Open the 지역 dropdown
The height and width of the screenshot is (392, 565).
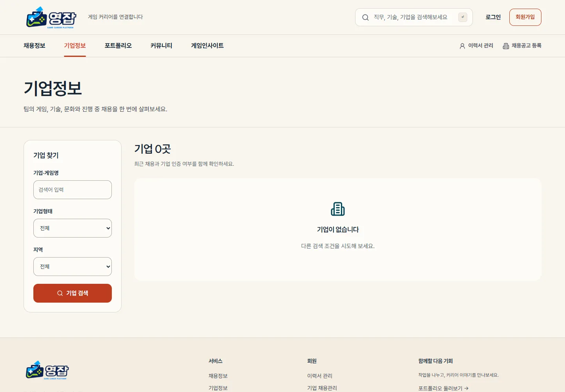73,267
